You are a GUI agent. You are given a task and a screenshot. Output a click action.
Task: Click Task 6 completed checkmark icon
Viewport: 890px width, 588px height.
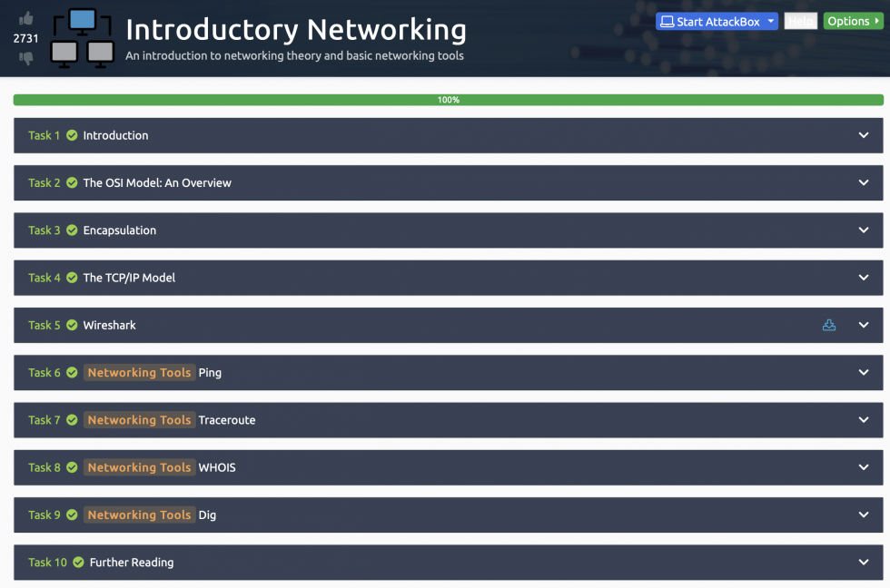click(72, 373)
